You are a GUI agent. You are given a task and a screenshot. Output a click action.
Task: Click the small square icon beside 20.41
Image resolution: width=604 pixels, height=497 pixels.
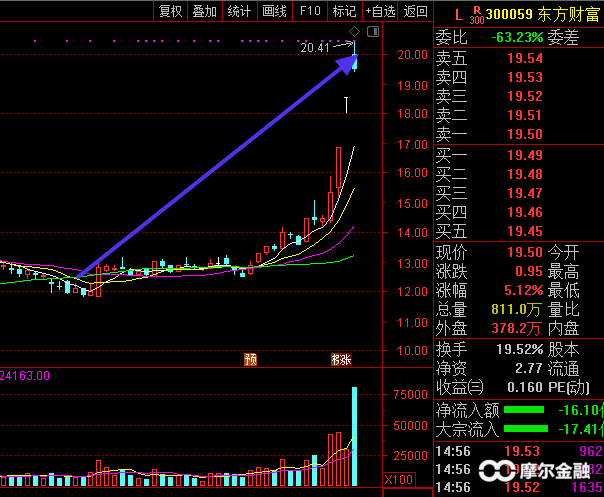[x=372, y=33]
